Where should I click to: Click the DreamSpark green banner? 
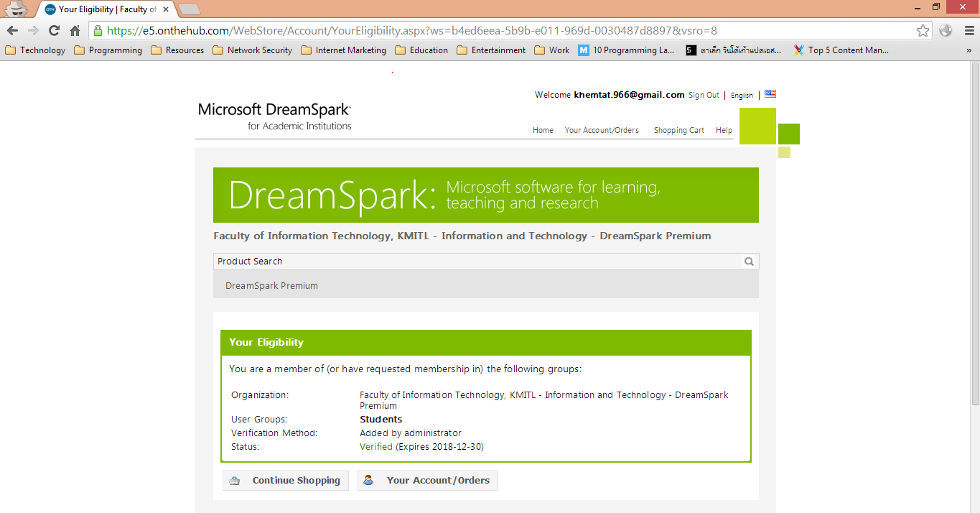coord(486,195)
